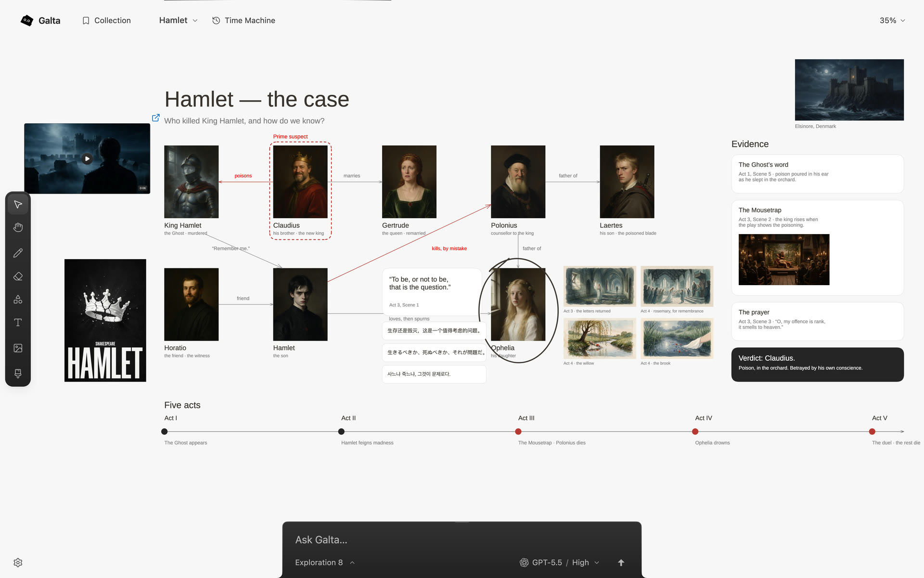This screenshot has width=924, height=578.
Task: Open the Collection menu item
Action: pyautogui.click(x=106, y=20)
